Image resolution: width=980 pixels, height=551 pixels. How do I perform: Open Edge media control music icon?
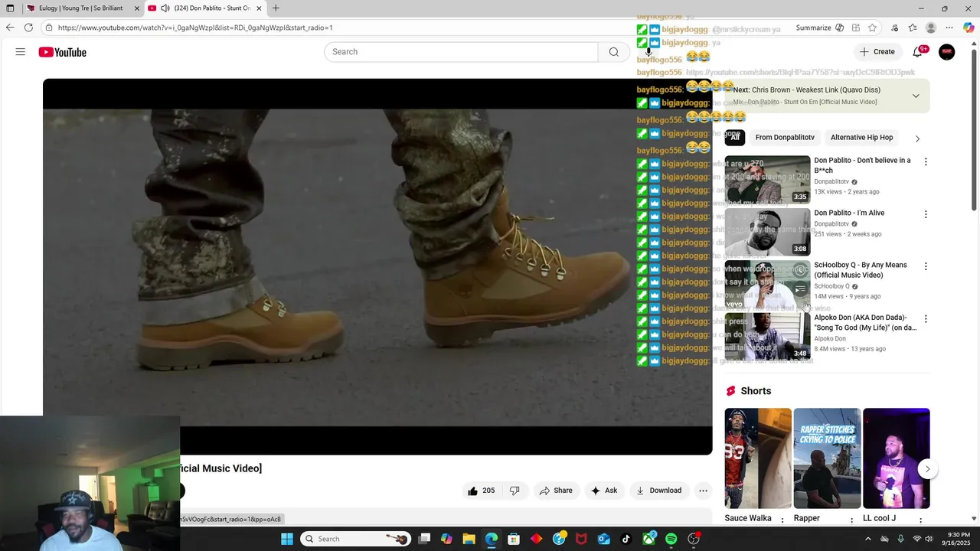(x=894, y=28)
